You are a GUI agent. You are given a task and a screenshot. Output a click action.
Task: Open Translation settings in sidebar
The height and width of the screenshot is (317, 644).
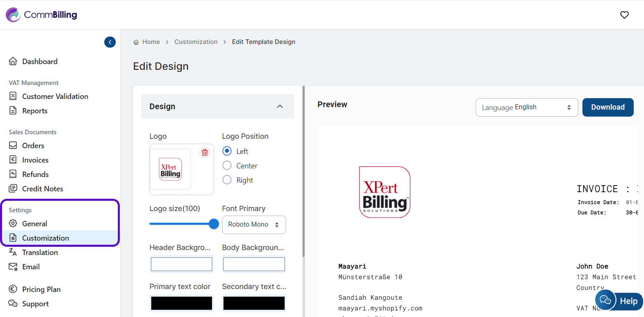pos(40,253)
